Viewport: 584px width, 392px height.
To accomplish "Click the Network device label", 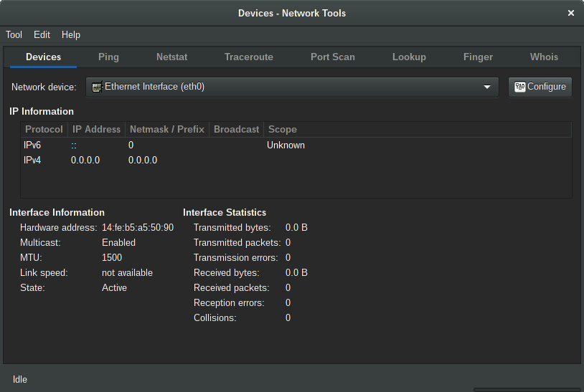I will point(44,87).
